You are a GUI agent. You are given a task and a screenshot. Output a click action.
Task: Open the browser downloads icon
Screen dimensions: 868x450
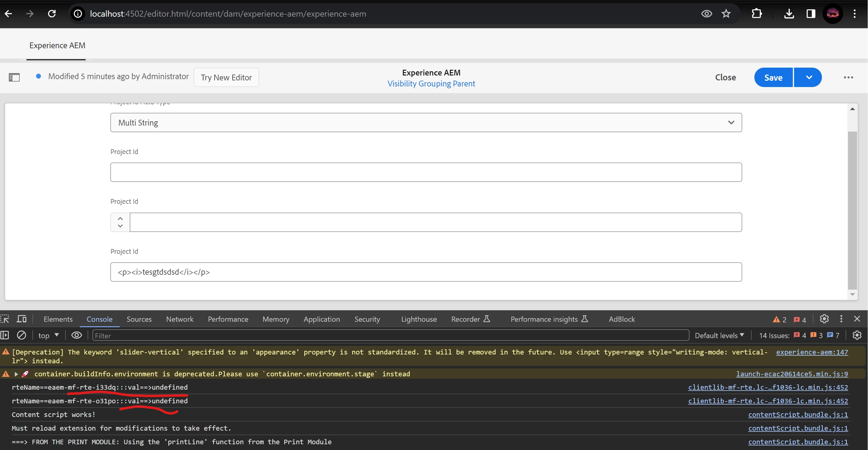tap(789, 14)
